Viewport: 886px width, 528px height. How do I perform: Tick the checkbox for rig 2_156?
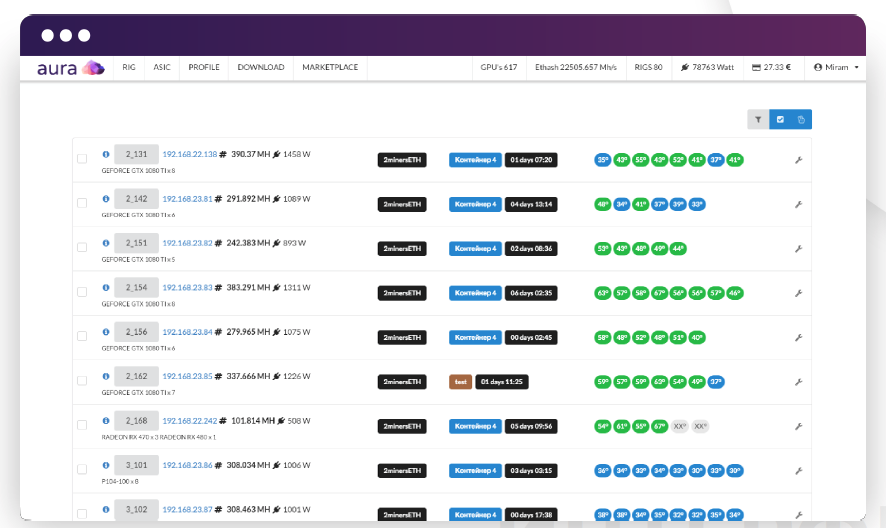pos(82,336)
